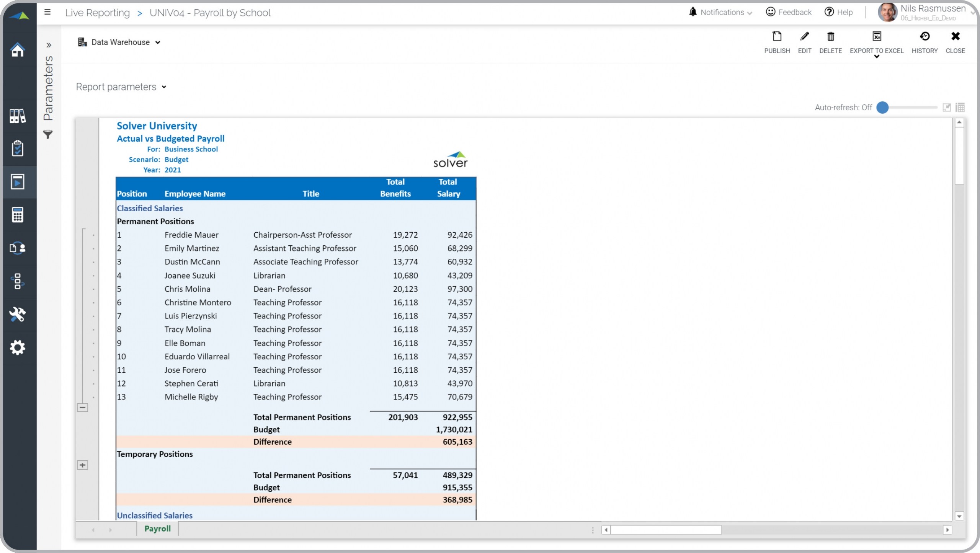Toggle the Auto-refresh switch
Viewport: 980px width, 553px height.
[883, 108]
